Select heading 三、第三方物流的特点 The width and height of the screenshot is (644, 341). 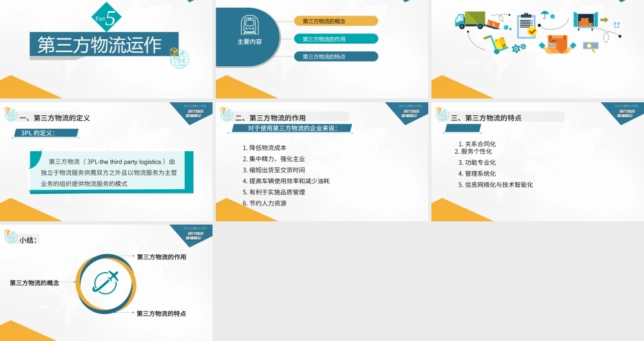[x=486, y=118]
